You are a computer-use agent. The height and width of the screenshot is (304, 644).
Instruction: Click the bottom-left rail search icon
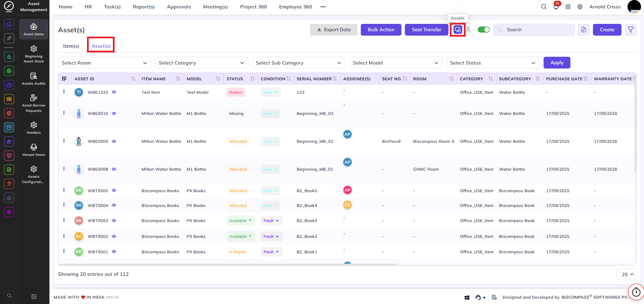pos(9,296)
